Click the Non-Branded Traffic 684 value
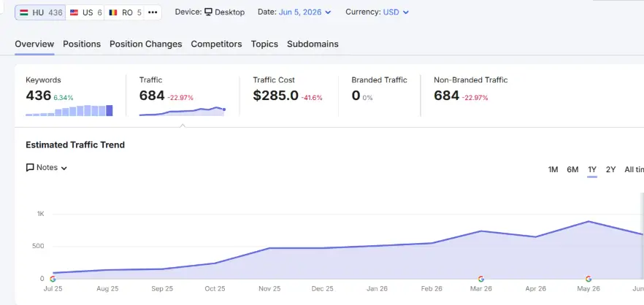644x305 pixels. pyautogui.click(x=446, y=96)
